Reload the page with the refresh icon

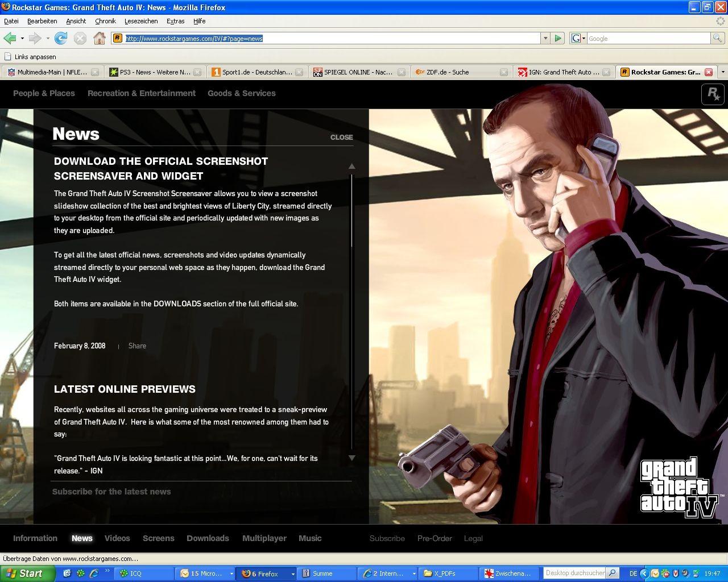pyautogui.click(x=61, y=38)
